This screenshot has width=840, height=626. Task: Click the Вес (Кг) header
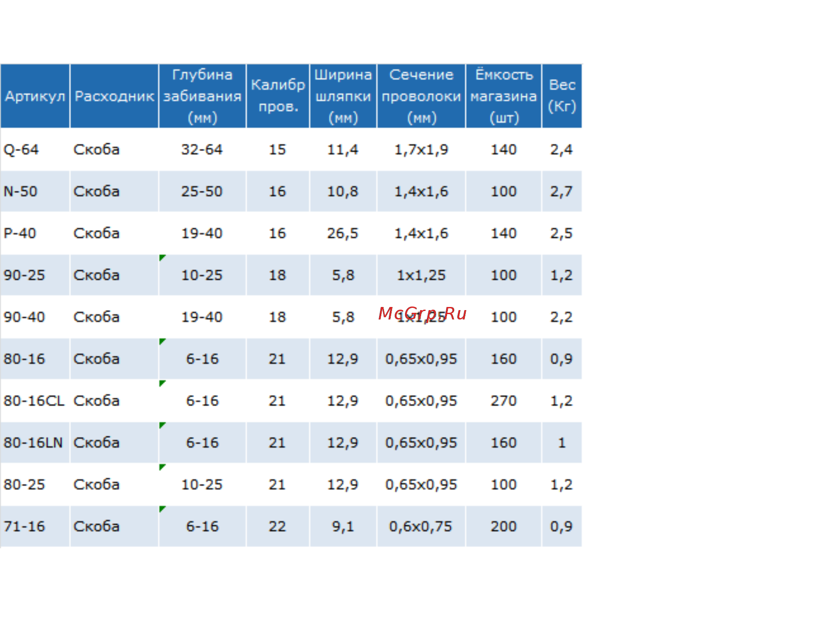coord(562,96)
